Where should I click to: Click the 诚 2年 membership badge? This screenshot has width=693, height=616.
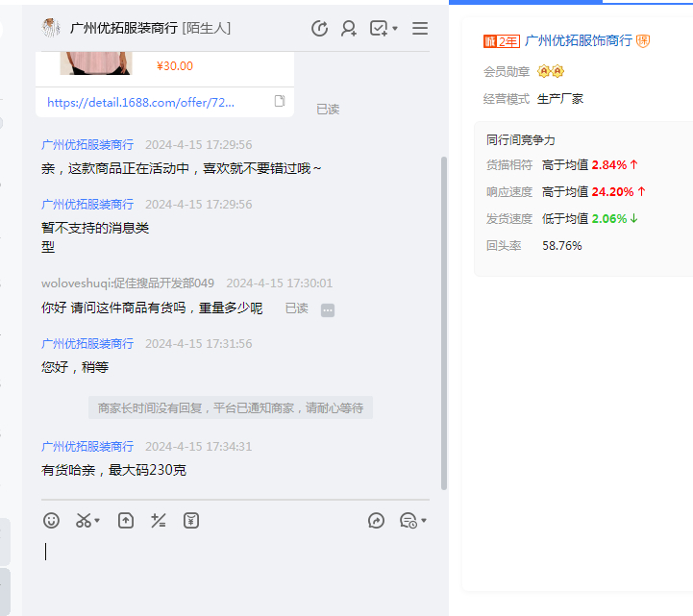(x=501, y=41)
